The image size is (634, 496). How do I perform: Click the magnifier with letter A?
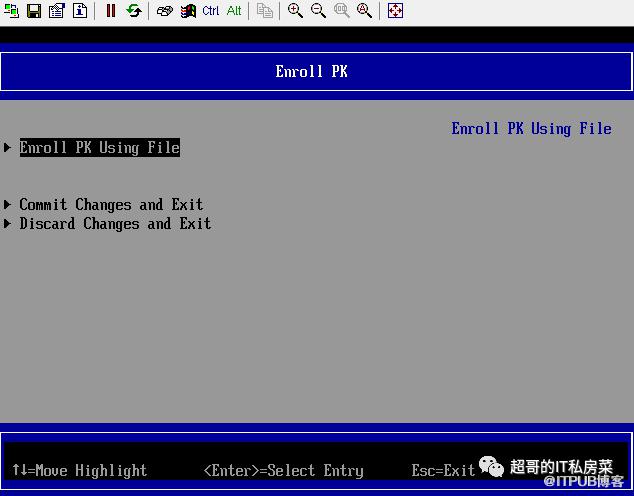pyautogui.click(x=365, y=11)
